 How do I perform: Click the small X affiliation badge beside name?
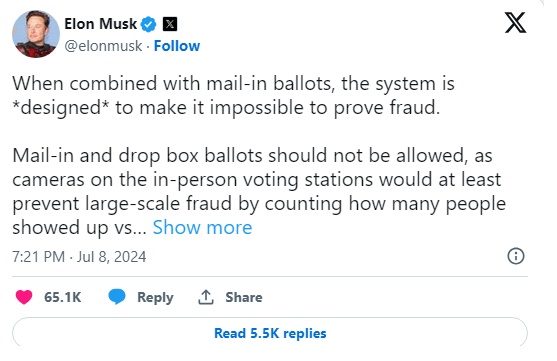tap(170, 24)
